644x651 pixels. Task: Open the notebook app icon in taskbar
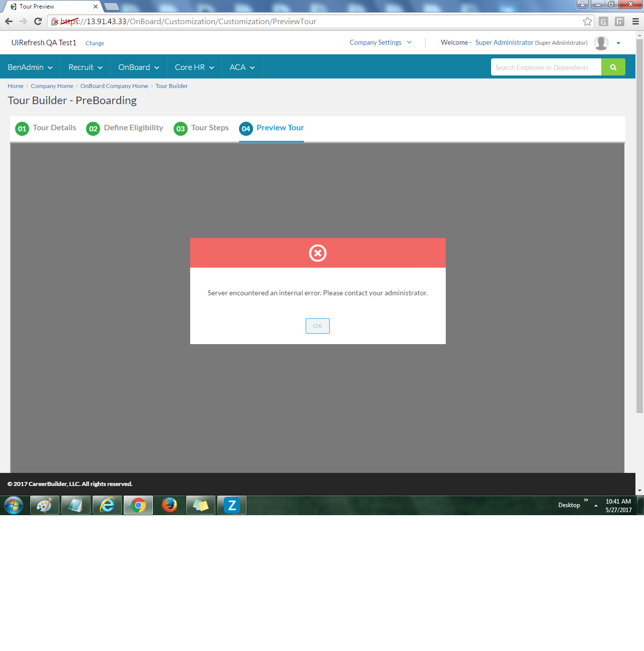point(76,505)
